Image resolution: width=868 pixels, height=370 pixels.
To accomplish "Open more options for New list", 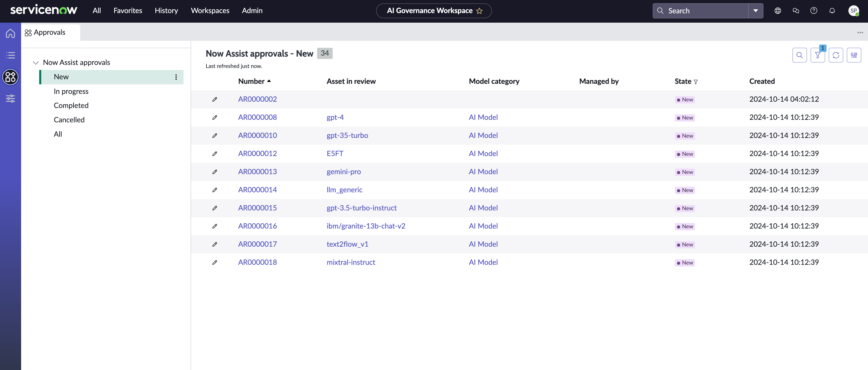I will point(176,77).
